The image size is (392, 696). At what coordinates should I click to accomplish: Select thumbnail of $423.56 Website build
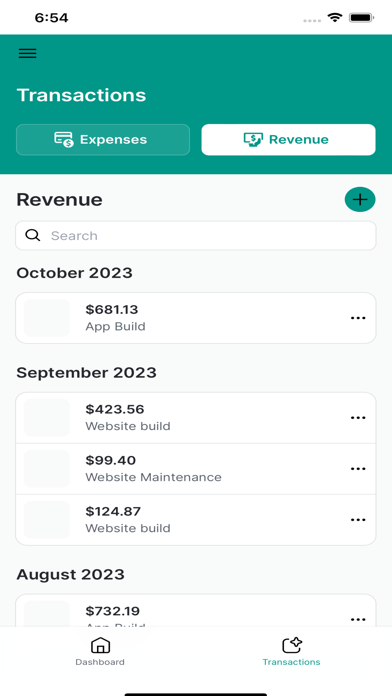pyautogui.click(x=47, y=418)
